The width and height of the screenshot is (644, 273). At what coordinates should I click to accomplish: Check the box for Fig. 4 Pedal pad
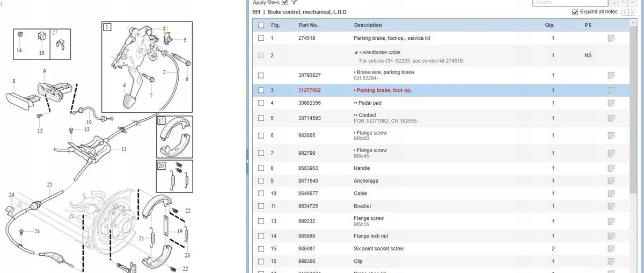click(261, 103)
